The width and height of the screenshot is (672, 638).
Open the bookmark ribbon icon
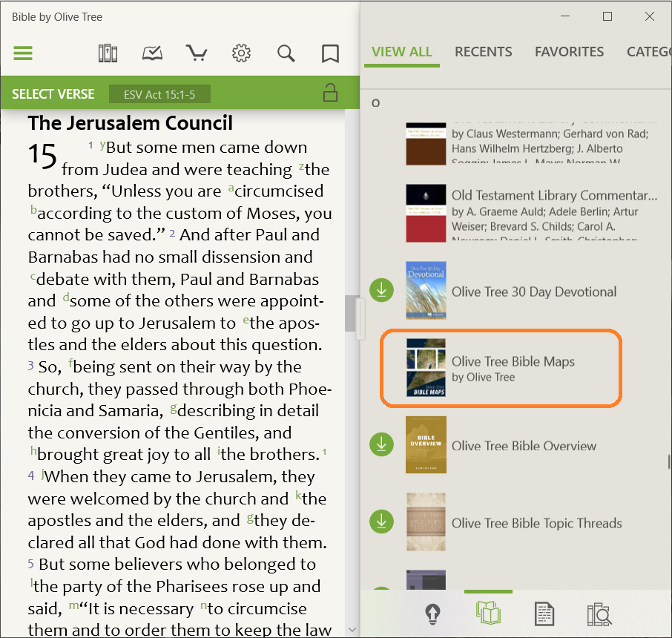330,53
